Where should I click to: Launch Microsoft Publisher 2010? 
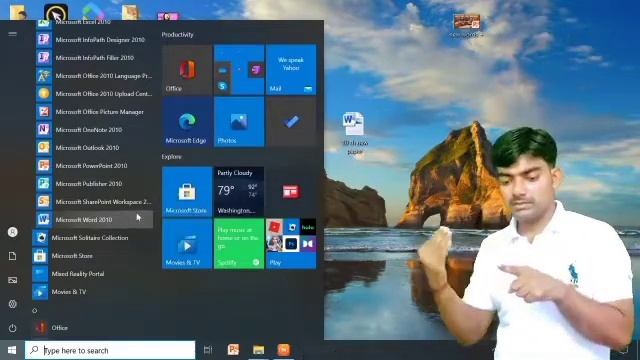click(93, 183)
